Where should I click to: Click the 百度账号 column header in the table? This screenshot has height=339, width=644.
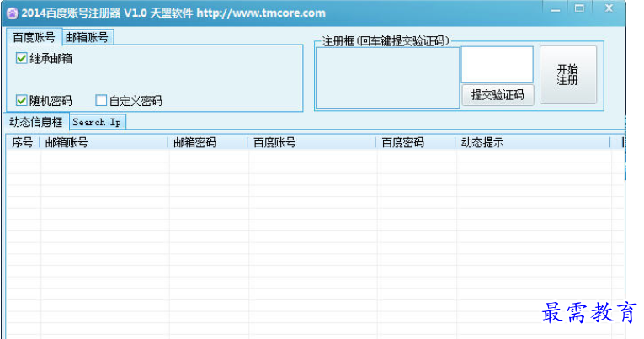click(x=311, y=142)
